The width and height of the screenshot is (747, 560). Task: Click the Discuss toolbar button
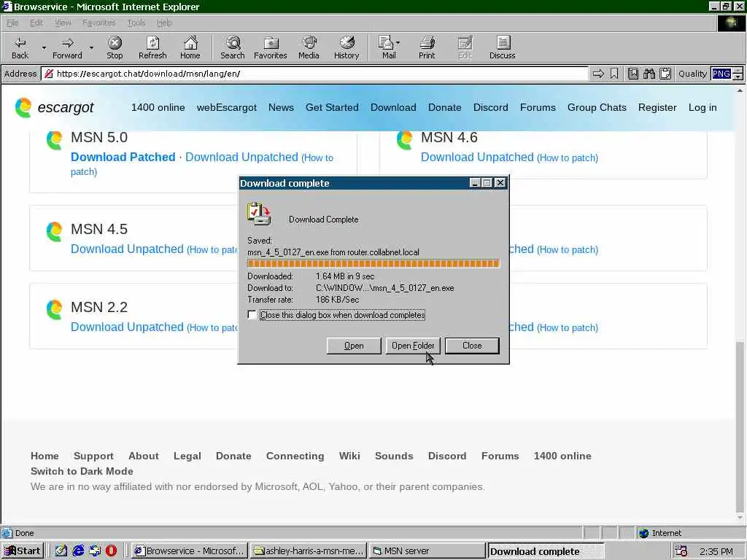tap(503, 47)
